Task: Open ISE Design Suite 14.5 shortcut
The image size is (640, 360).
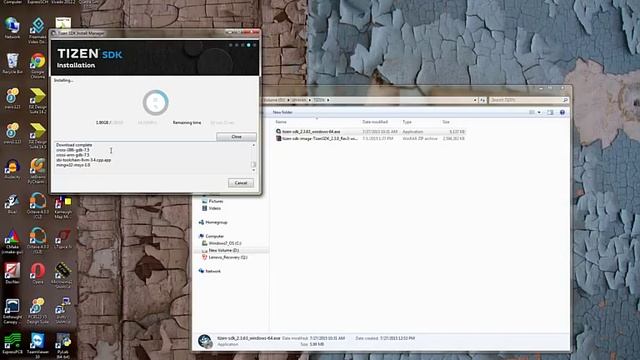Action: [x=38, y=136]
